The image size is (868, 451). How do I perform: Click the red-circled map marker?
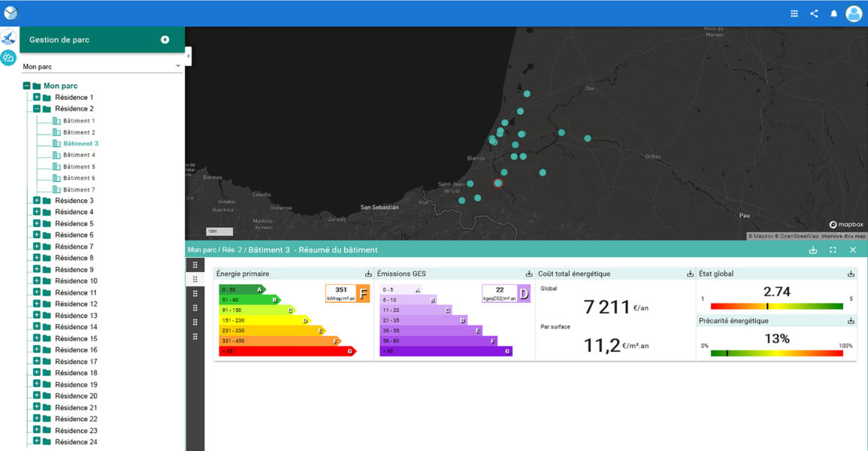click(x=498, y=183)
